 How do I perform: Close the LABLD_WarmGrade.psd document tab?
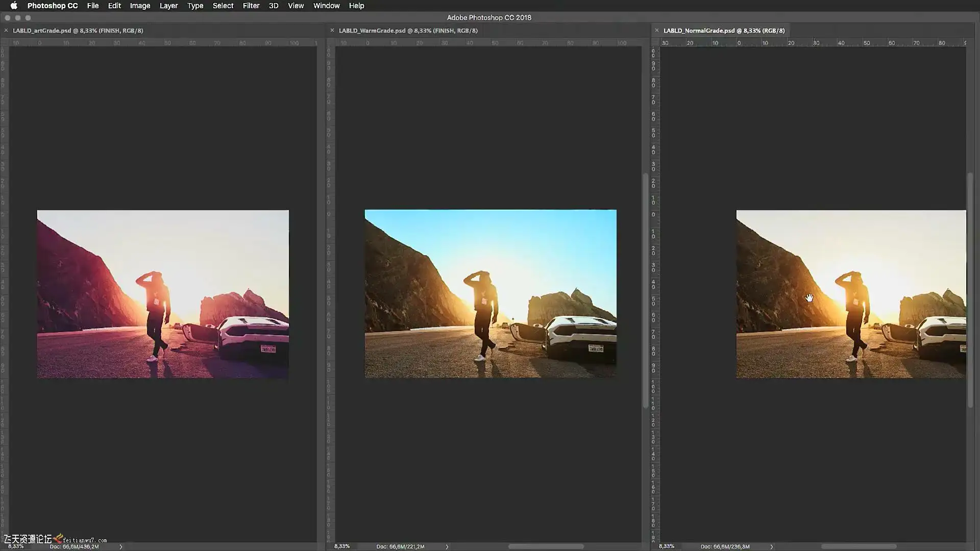pyautogui.click(x=332, y=31)
